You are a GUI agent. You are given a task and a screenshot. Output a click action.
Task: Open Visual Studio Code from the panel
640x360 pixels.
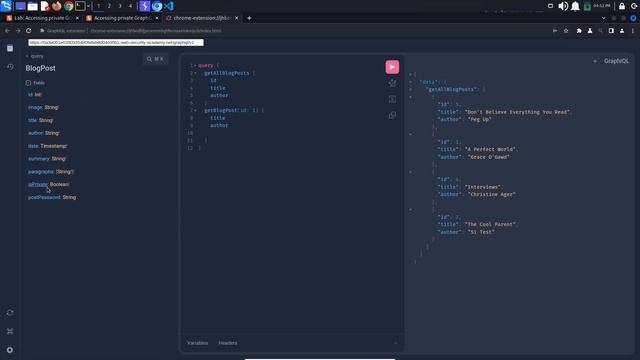coord(169,6)
